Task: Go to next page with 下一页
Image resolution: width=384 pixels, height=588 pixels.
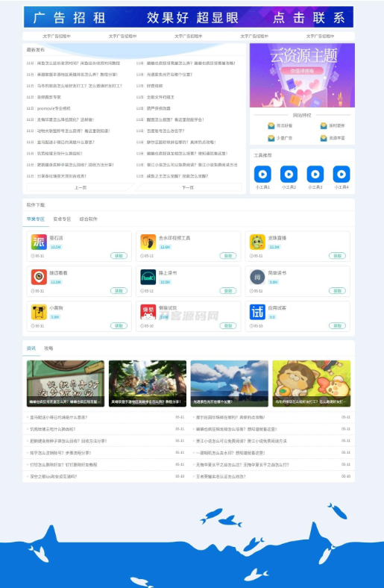Action: pyautogui.click(x=188, y=187)
